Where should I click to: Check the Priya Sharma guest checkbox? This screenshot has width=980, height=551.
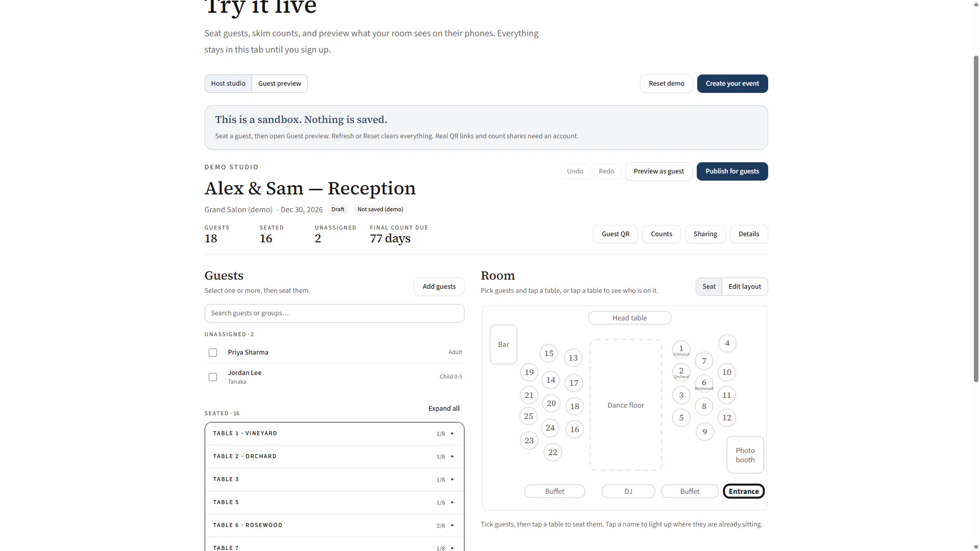click(x=213, y=353)
